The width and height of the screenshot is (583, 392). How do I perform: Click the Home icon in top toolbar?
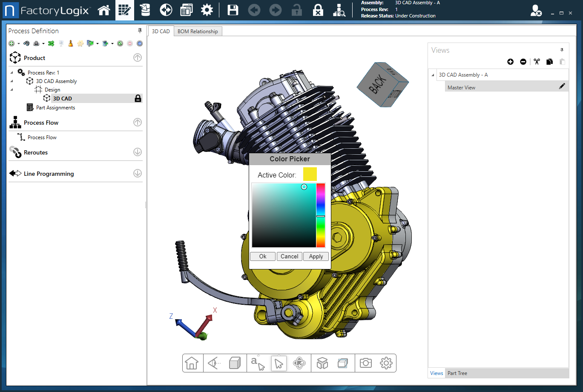[104, 10]
